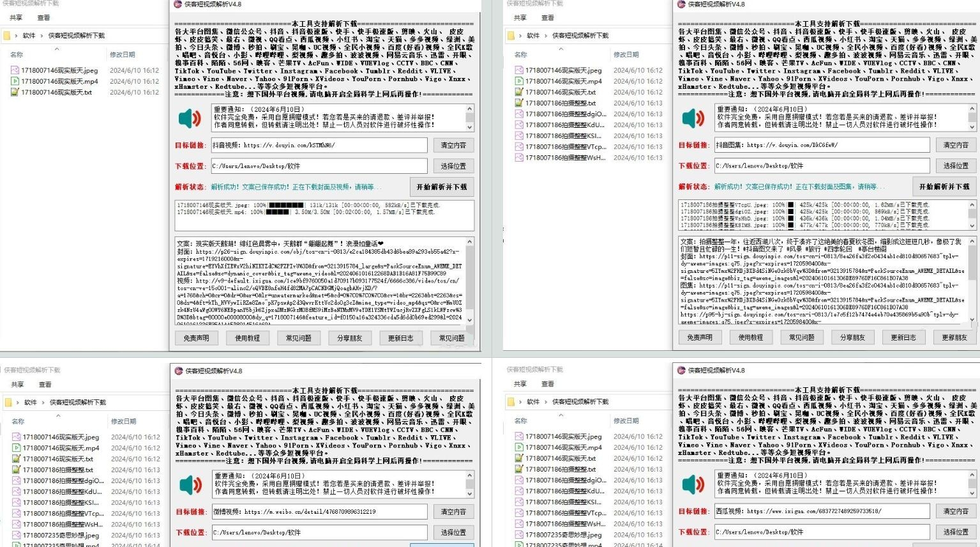
Task: Click the txt notepad icon of 1718007146现实版天.txt
Action: (x=14, y=91)
